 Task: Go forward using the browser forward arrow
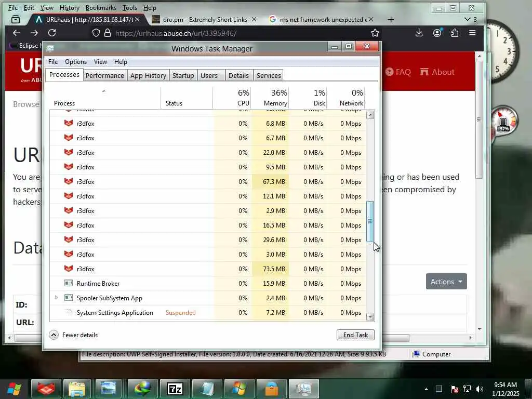[x=34, y=33]
